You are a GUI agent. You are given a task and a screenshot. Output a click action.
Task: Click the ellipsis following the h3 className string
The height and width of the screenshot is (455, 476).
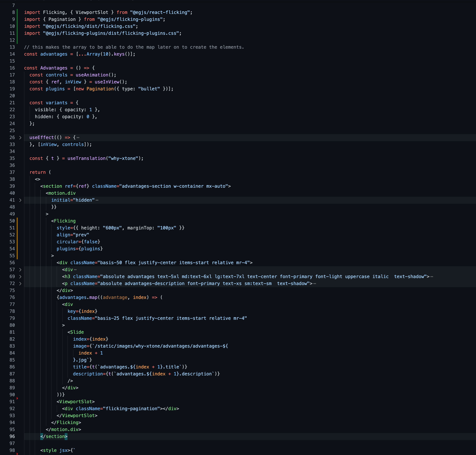pos(432,276)
